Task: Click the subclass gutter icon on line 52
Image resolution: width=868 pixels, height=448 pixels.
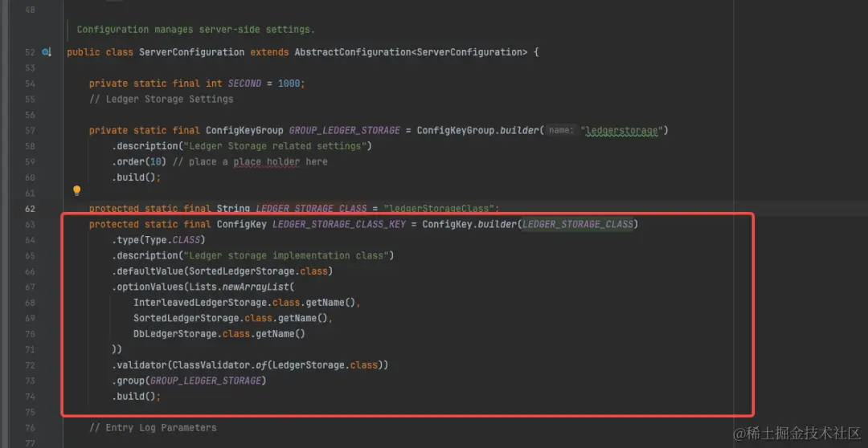Action: [47, 52]
